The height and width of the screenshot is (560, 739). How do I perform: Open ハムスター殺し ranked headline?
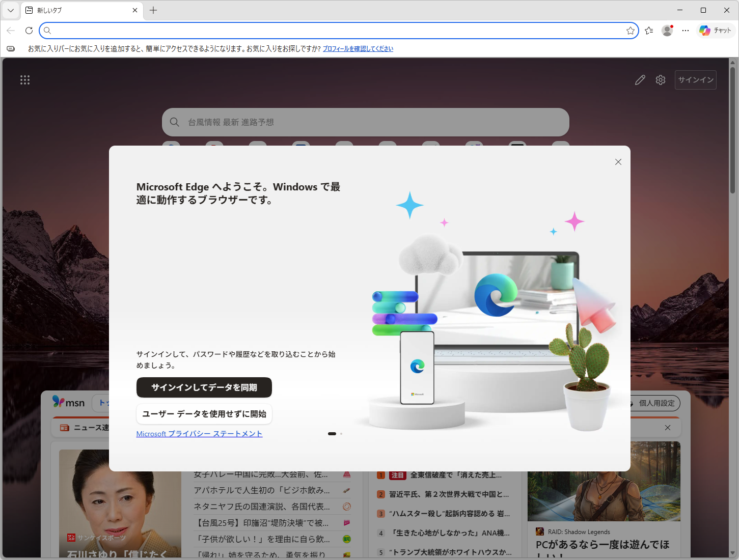point(449,514)
